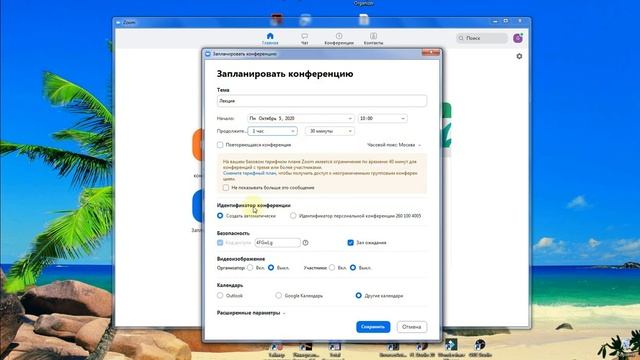The image size is (640, 360).
Task: Click the Тема input field
Action: (x=322, y=101)
